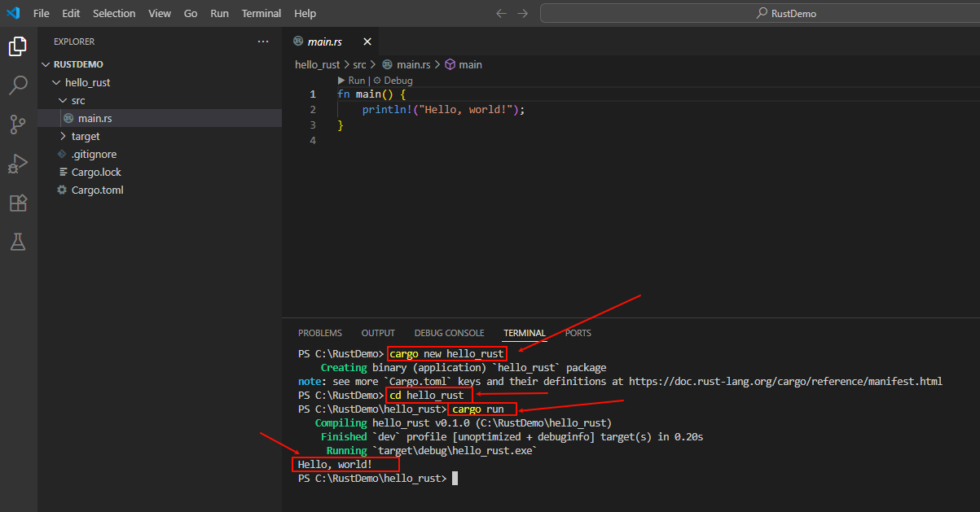Click src in the breadcrumb

click(359, 64)
